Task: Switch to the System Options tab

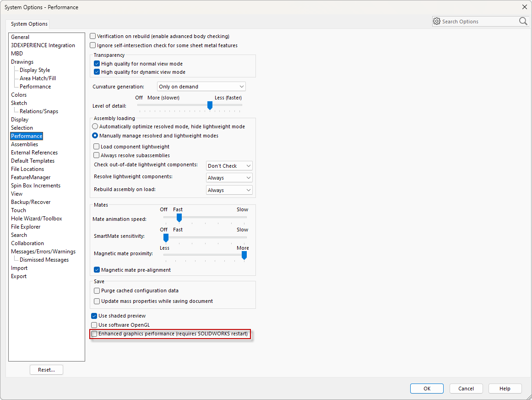Action: (28, 24)
